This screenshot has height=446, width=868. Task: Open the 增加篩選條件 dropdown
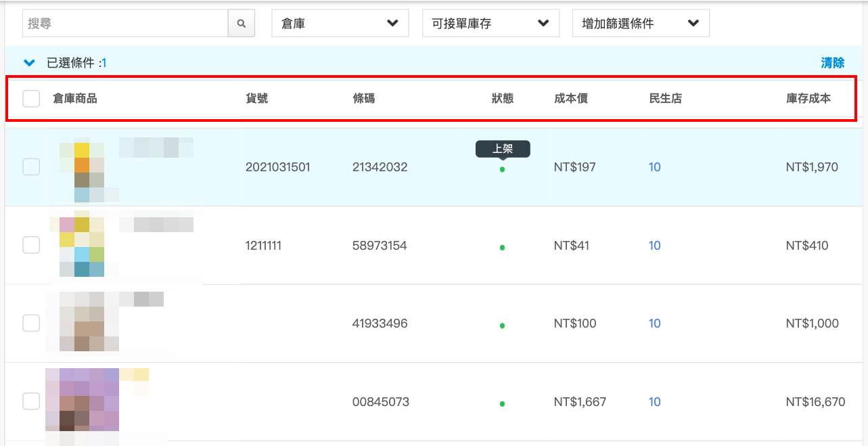tap(641, 24)
